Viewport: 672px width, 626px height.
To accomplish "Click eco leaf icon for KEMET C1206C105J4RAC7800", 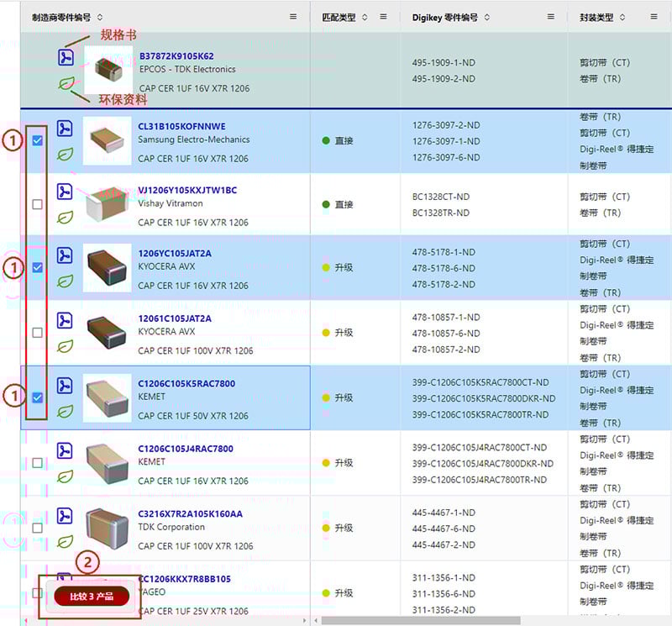I will click(65, 476).
